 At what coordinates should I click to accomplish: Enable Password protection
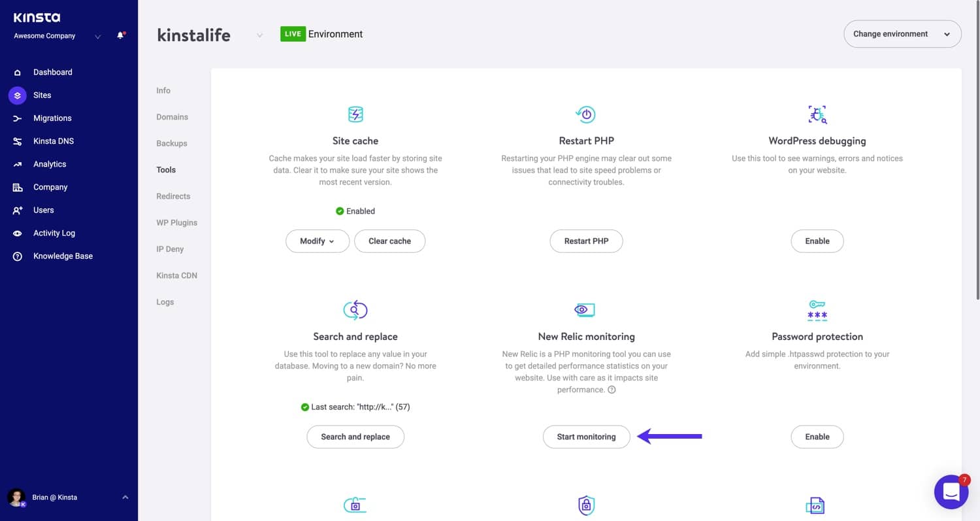817,437
